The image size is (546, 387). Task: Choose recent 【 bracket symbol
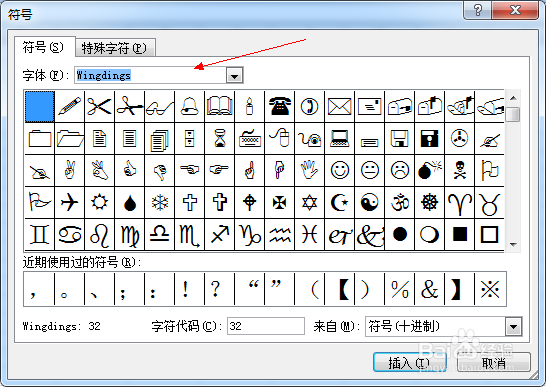tap(339, 289)
